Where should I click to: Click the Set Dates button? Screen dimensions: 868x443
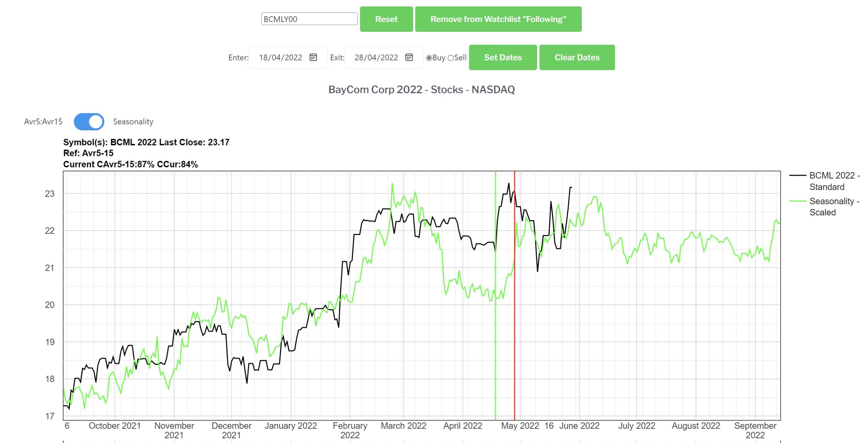pyautogui.click(x=503, y=57)
